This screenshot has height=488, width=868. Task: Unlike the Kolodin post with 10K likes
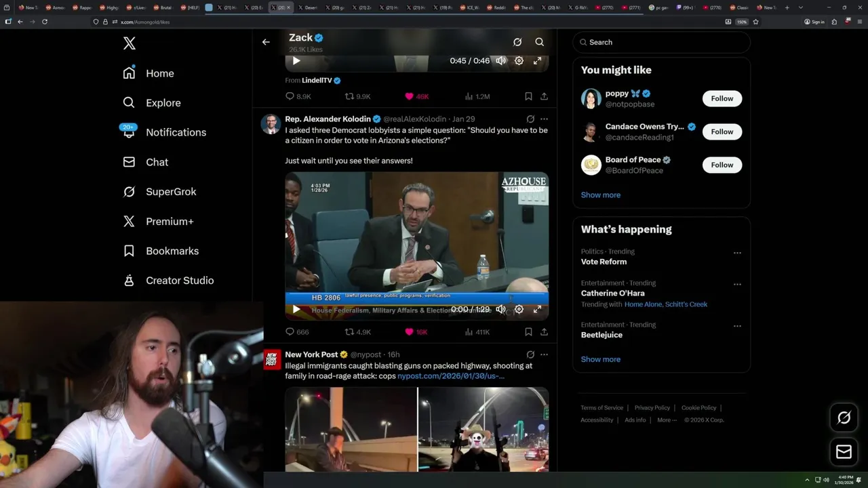coord(416,332)
